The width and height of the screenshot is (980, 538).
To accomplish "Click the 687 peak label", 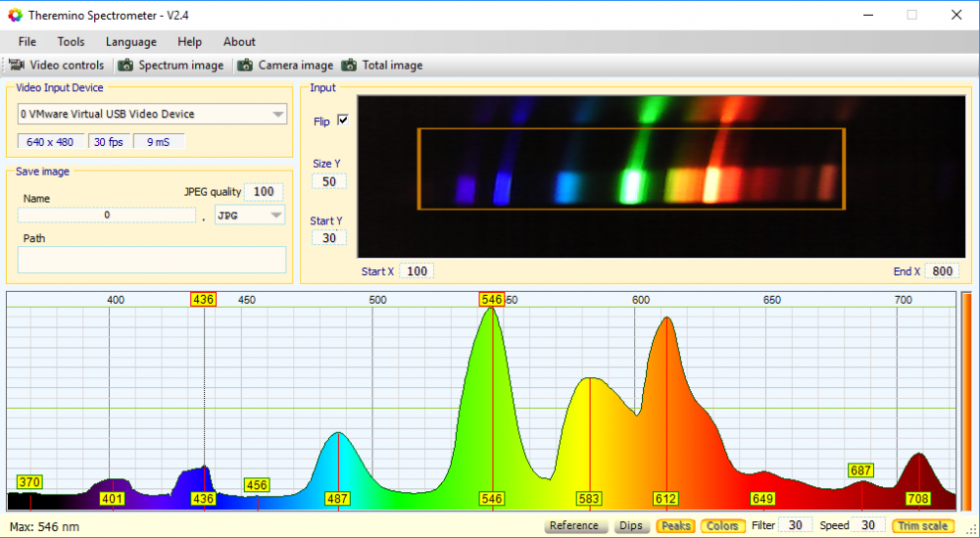I will (860, 470).
